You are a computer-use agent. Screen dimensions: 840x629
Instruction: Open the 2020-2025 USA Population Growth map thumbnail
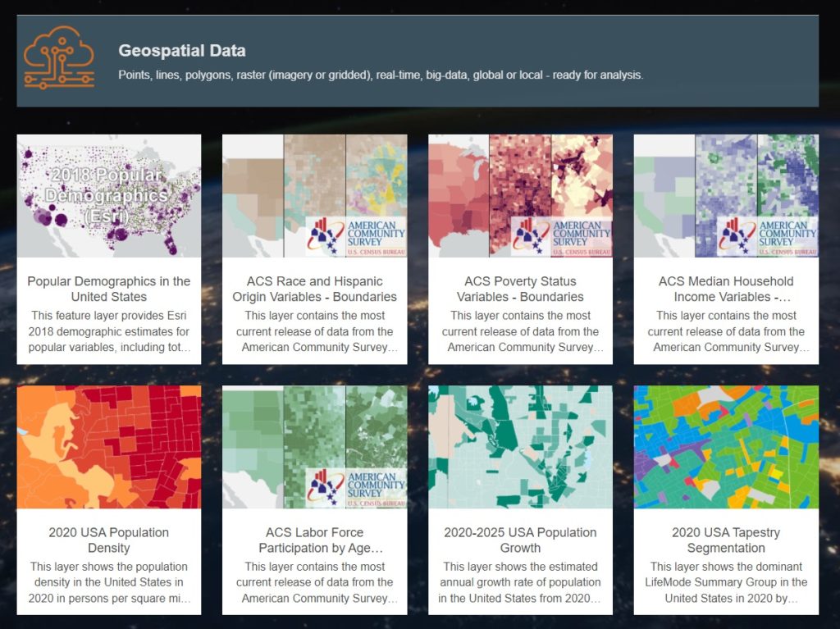(x=520, y=447)
